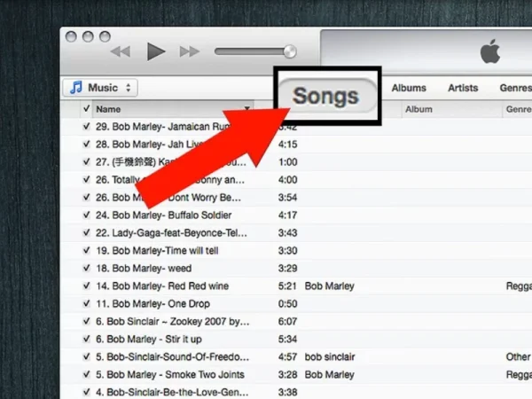Uncheck the Red Red wine checkbox
The image size is (532, 399).
[x=87, y=286]
